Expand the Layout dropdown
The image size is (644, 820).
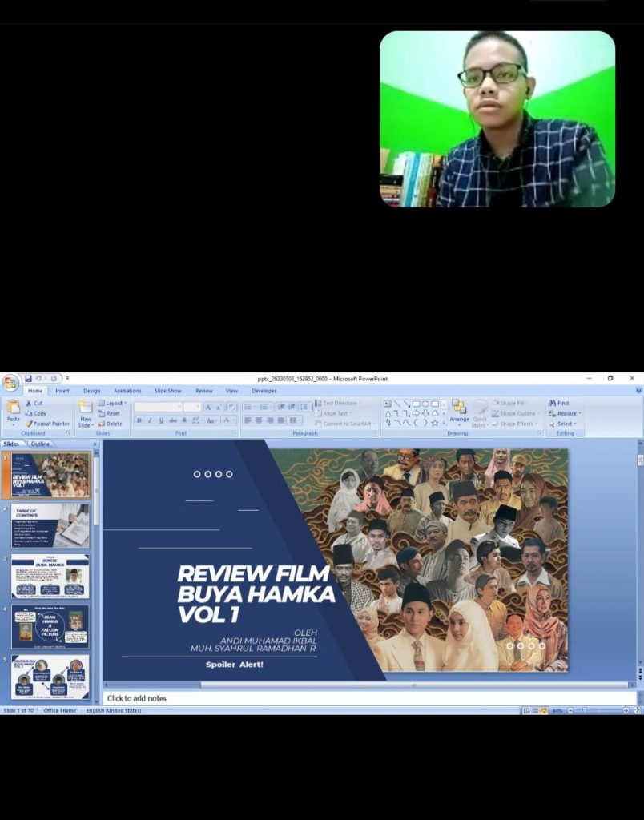pyautogui.click(x=113, y=403)
